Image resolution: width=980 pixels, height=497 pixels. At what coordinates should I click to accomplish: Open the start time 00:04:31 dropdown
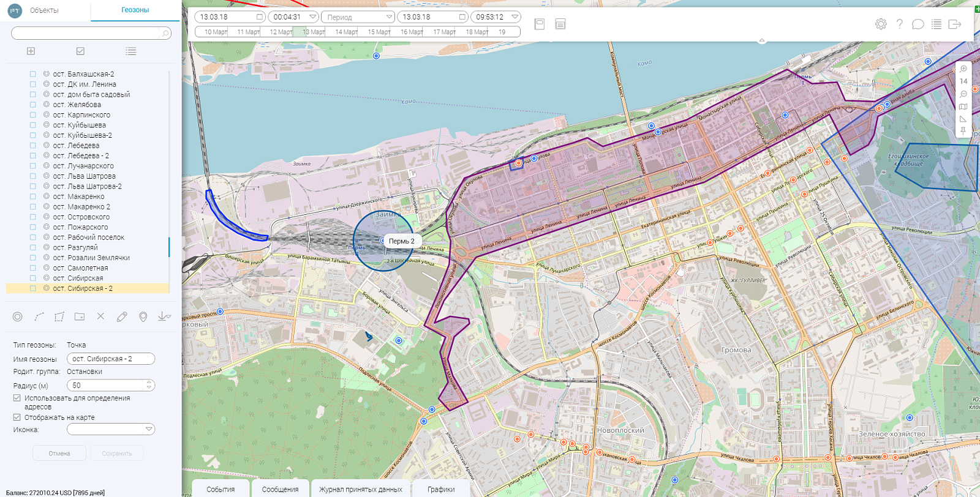(293, 17)
